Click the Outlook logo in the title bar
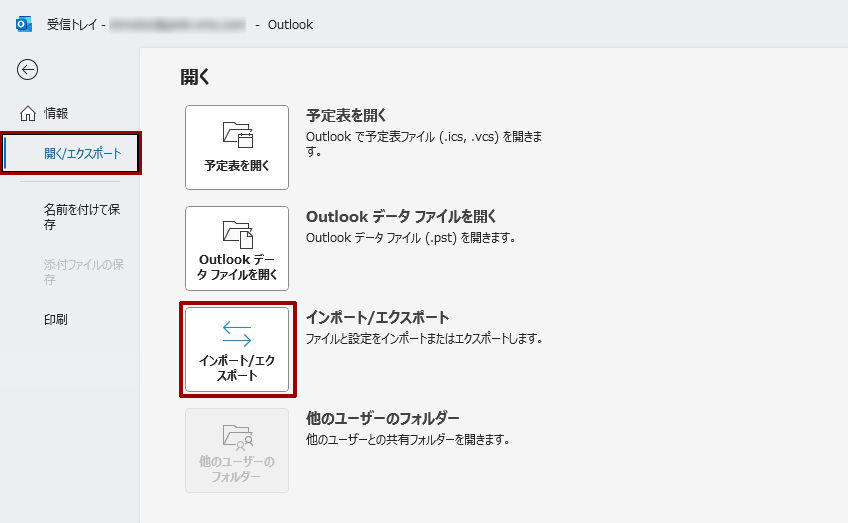 click(24, 24)
